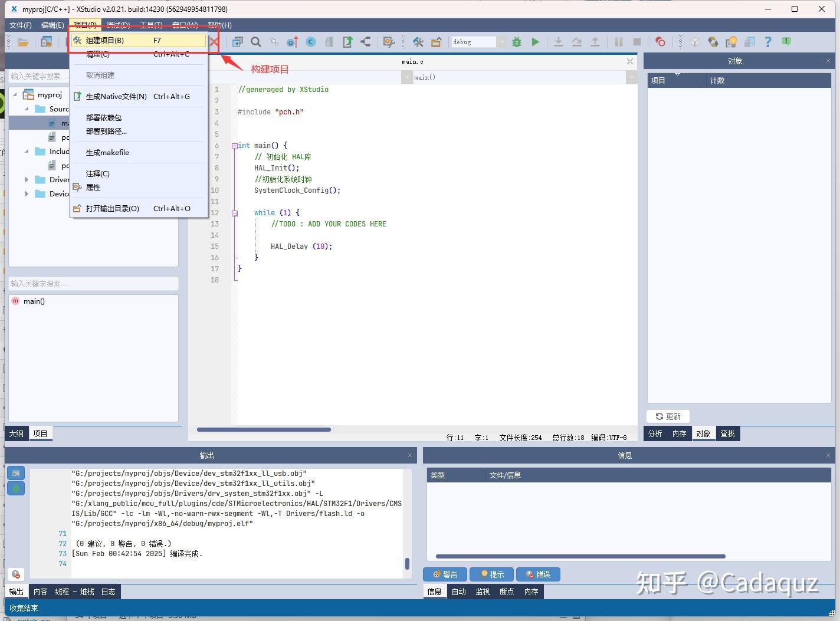The width and height of the screenshot is (840, 621).
Task: Click the stacked documents toolbar icon
Action: 750,42
